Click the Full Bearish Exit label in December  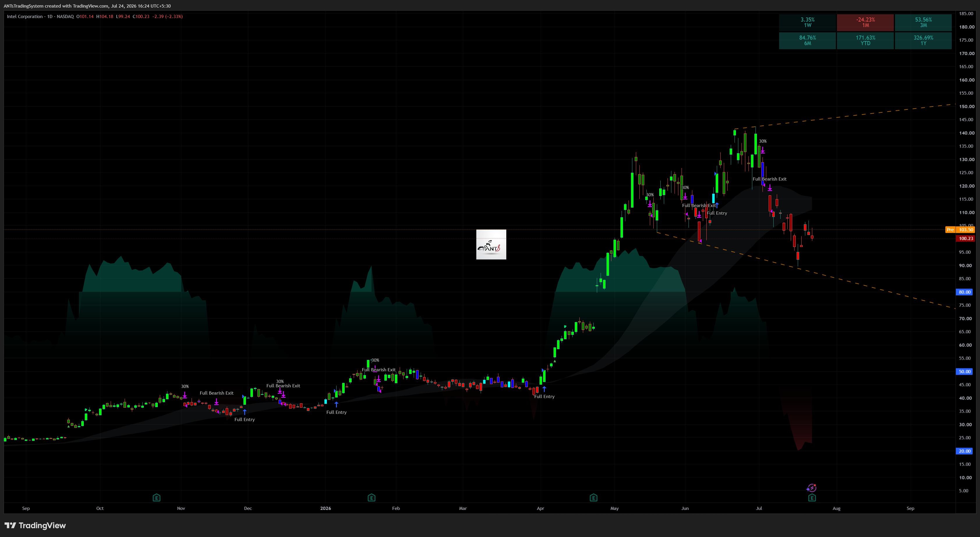pos(283,386)
